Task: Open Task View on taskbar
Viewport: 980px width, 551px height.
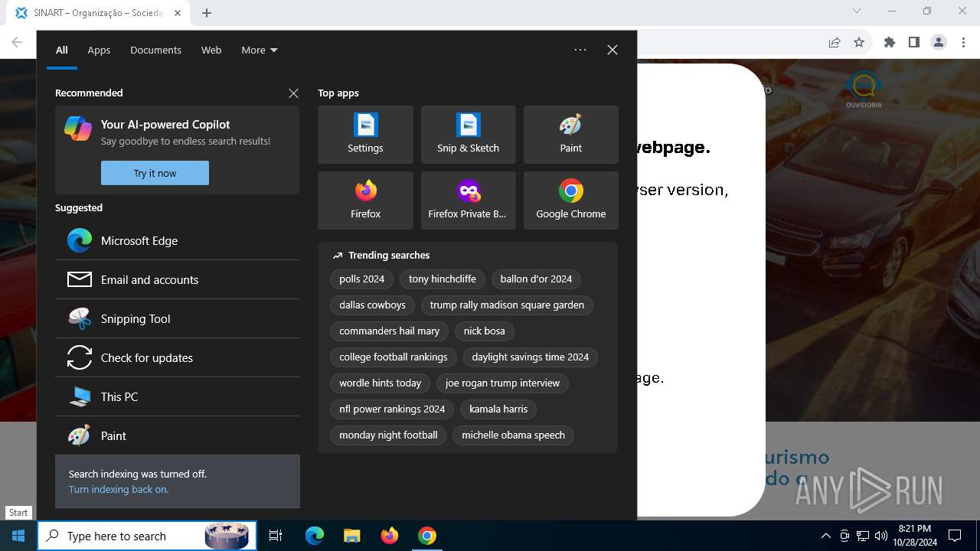Action: coord(276,536)
